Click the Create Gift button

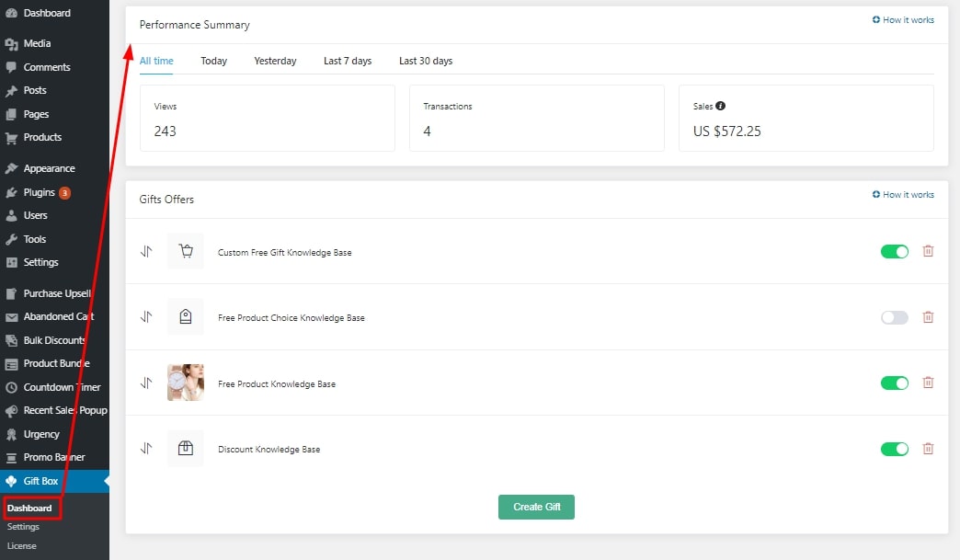[536, 507]
